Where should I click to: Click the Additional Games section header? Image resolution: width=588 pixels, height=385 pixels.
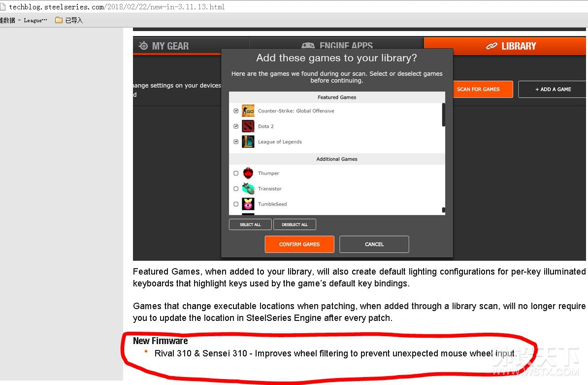click(337, 159)
